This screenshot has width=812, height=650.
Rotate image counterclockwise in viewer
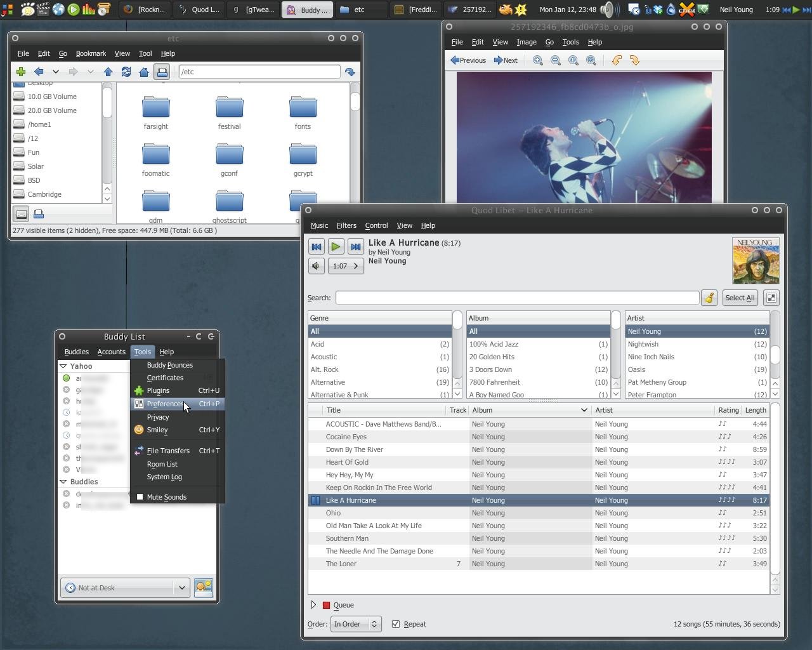pyautogui.click(x=617, y=60)
